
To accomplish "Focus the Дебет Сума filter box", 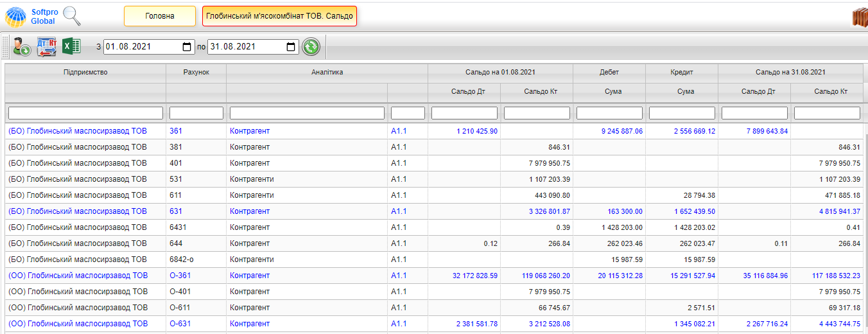I will coord(609,113).
